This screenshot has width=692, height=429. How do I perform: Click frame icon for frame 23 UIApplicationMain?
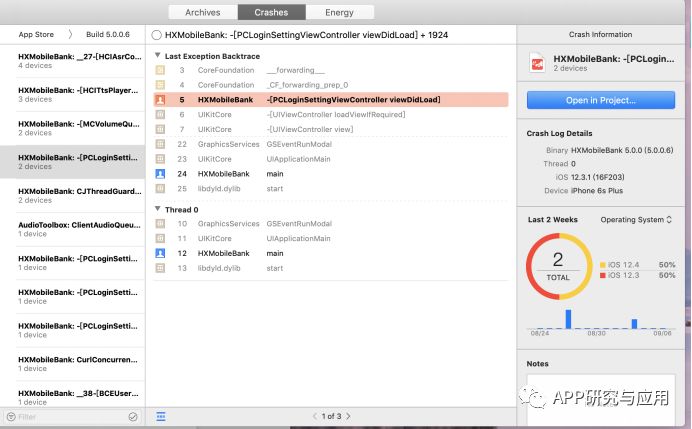pyautogui.click(x=160, y=159)
